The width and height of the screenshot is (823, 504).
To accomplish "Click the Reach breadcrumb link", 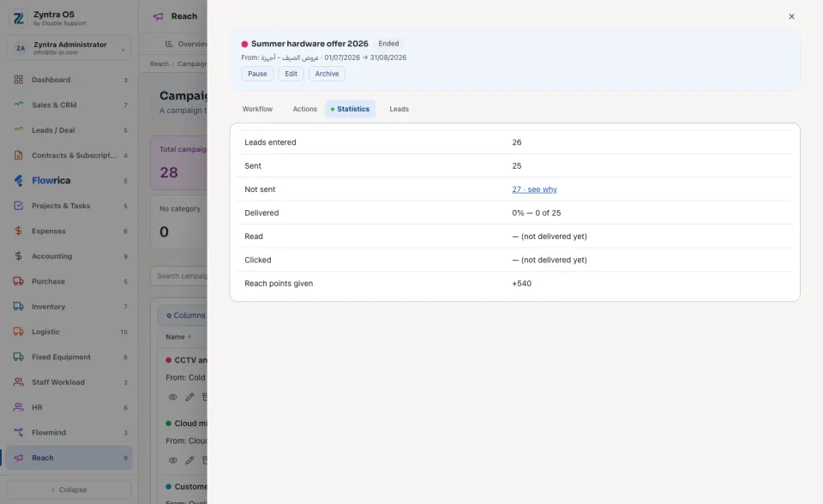I will (x=159, y=64).
